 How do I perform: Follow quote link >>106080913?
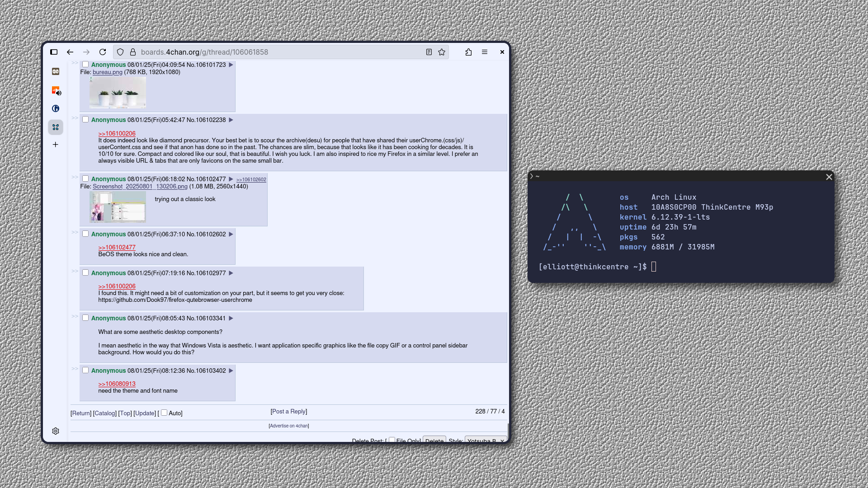tap(117, 384)
